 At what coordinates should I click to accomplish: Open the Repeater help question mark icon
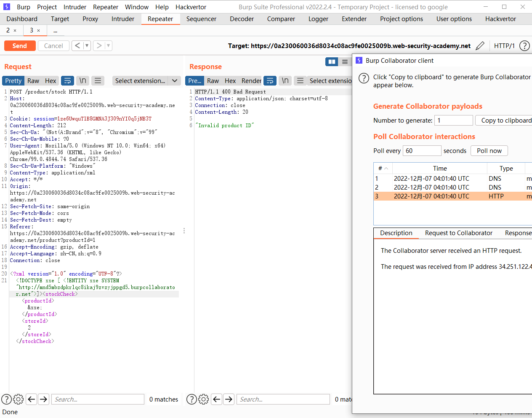(524, 46)
